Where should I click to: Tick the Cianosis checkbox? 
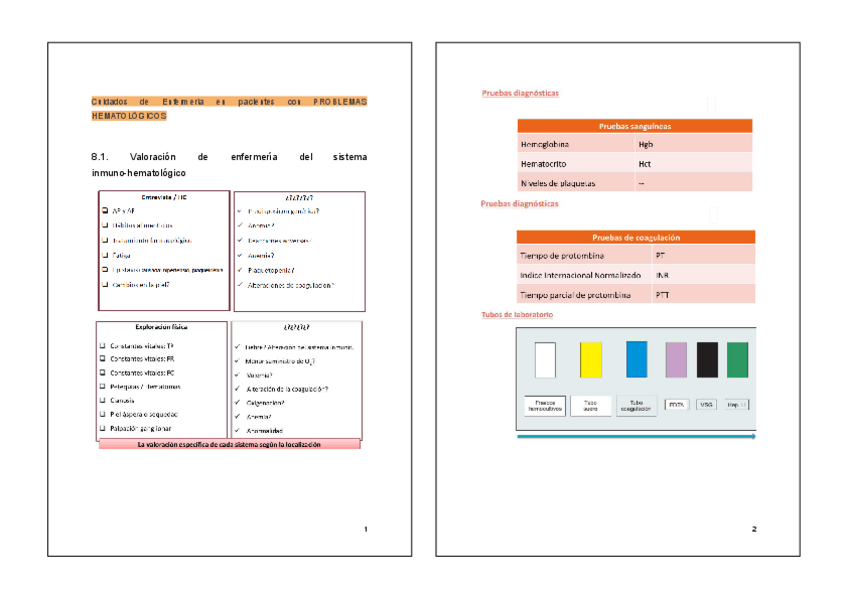pyautogui.click(x=103, y=401)
